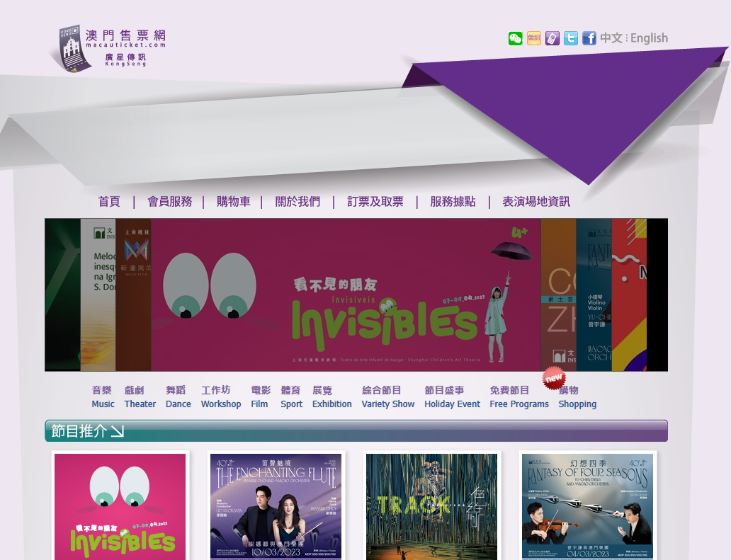Open the Facebook icon link
The height and width of the screenshot is (560, 731).
[x=589, y=38]
